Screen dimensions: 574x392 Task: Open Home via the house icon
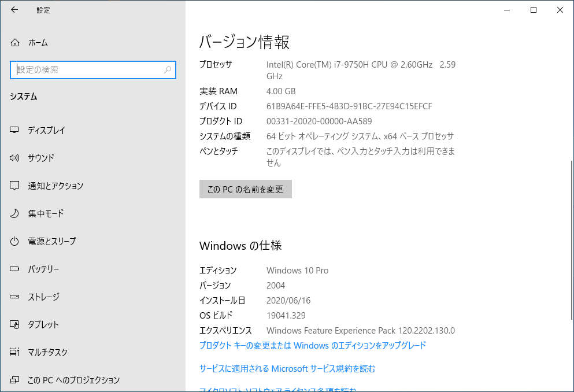(14, 43)
